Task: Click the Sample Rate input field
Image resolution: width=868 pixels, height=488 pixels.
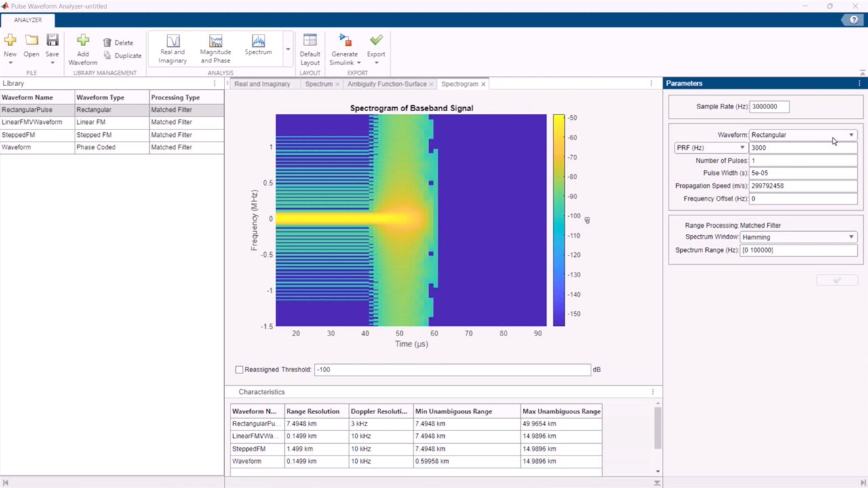Action: [x=770, y=107]
